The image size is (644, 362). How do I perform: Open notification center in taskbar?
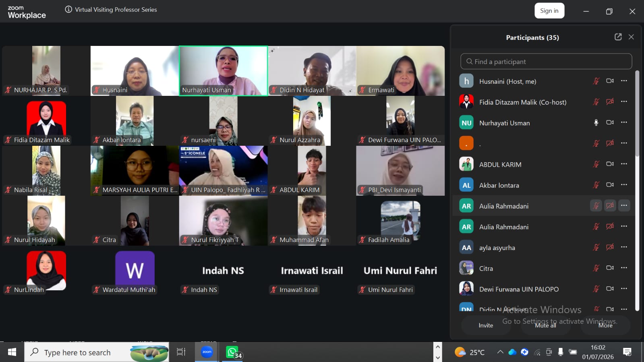627,352
